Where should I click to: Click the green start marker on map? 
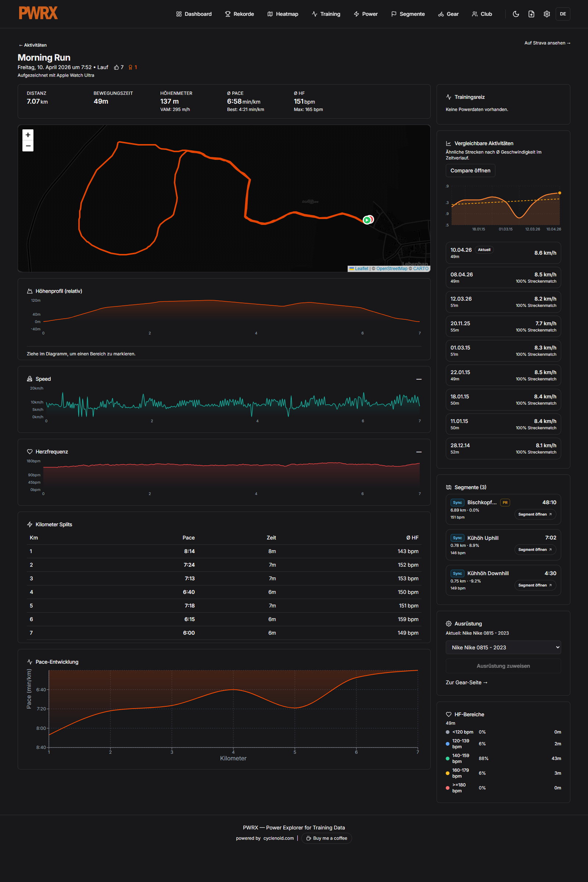[367, 220]
